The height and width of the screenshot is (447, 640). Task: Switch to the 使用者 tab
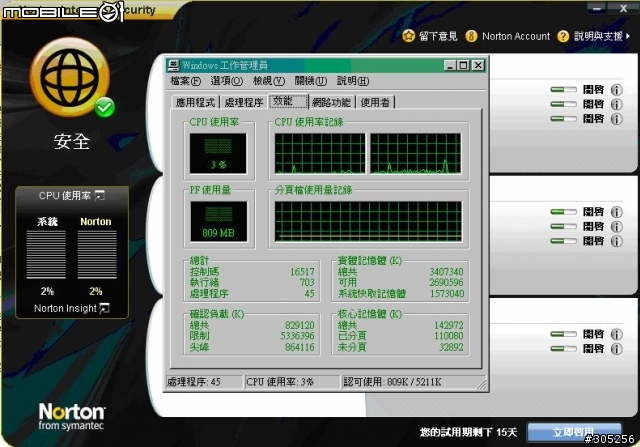coord(375,102)
